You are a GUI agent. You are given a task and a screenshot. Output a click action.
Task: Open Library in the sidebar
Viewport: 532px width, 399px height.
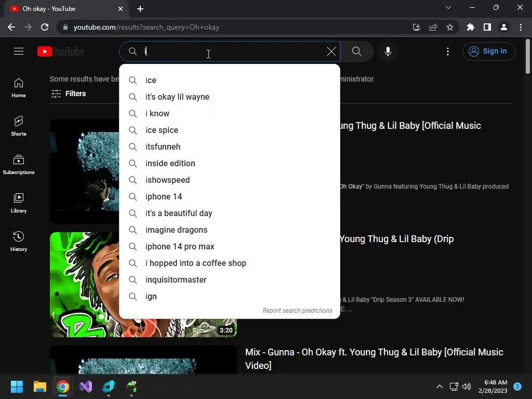coord(19,203)
